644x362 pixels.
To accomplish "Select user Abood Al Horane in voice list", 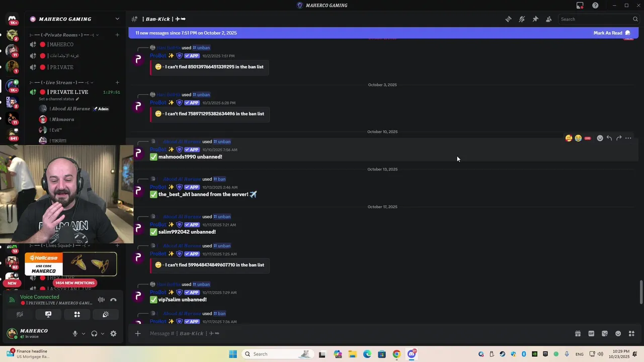I will point(74,109).
